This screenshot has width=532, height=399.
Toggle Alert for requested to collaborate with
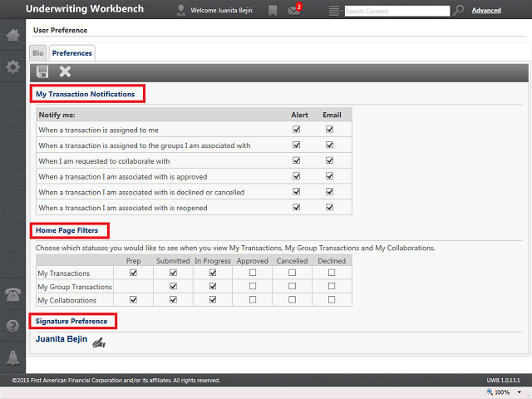click(x=297, y=160)
